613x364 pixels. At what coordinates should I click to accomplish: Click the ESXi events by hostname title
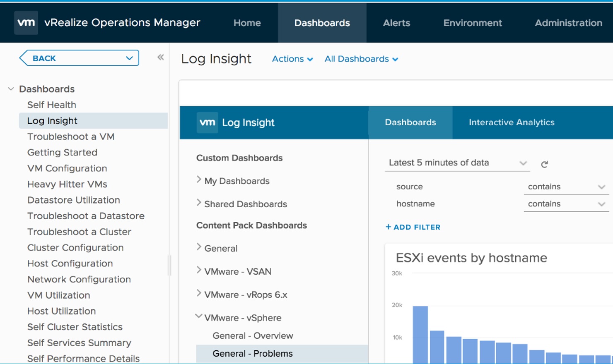pyautogui.click(x=471, y=258)
